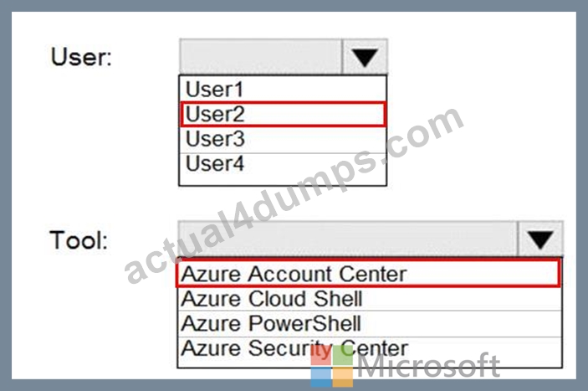Click the empty Tool combo box field
This screenshot has width=588, height=391.
click(348, 239)
